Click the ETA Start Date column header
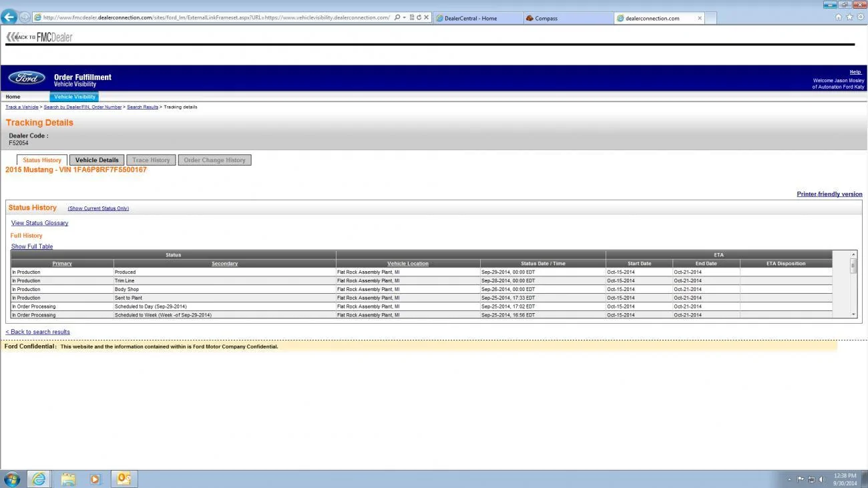The width and height of the screenshot is (868, 488). [639, 264]
